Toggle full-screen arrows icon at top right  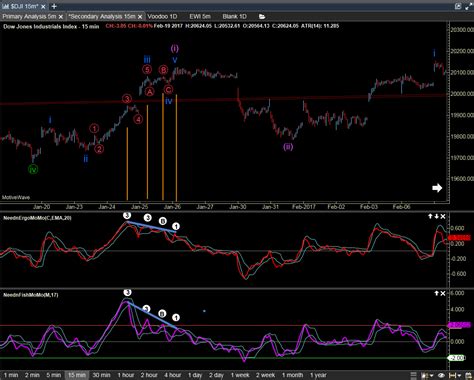(x=468, y=6)
